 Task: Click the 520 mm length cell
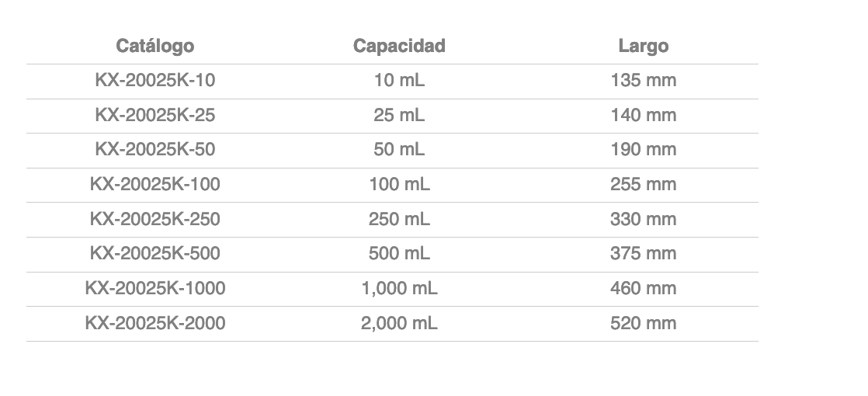coord(643,323)
